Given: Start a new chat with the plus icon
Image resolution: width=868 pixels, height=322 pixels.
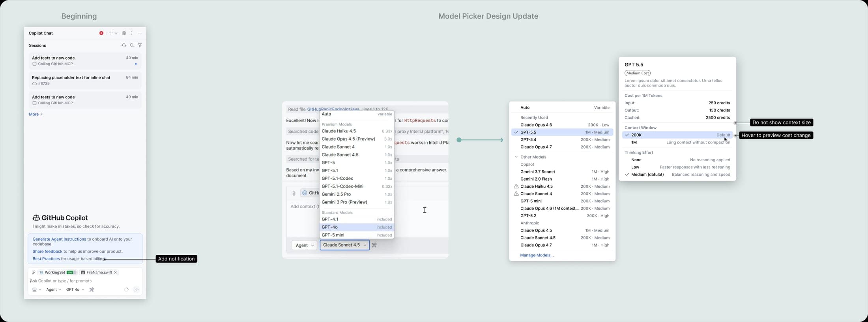Looking at the screenshot, I should pos(111,33).
